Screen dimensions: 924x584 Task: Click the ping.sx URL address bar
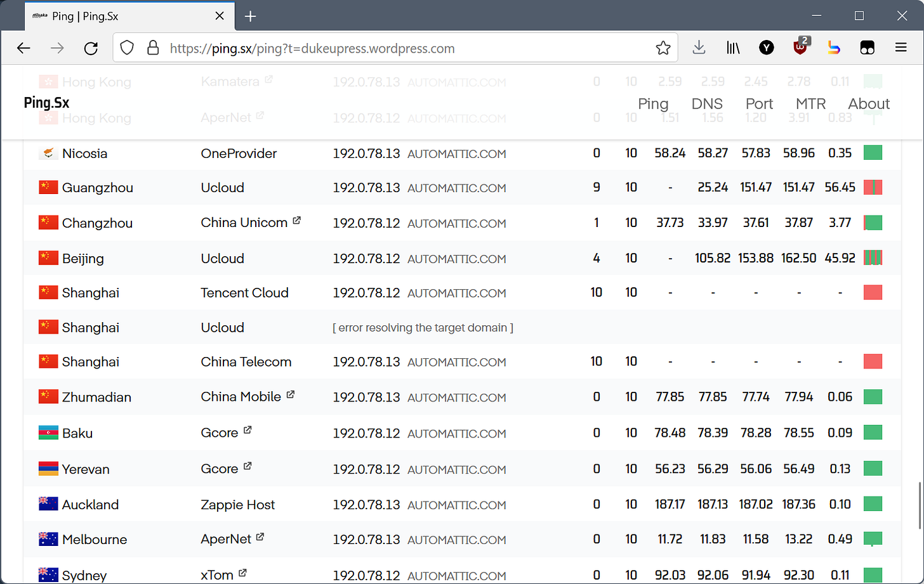(395, 48)
